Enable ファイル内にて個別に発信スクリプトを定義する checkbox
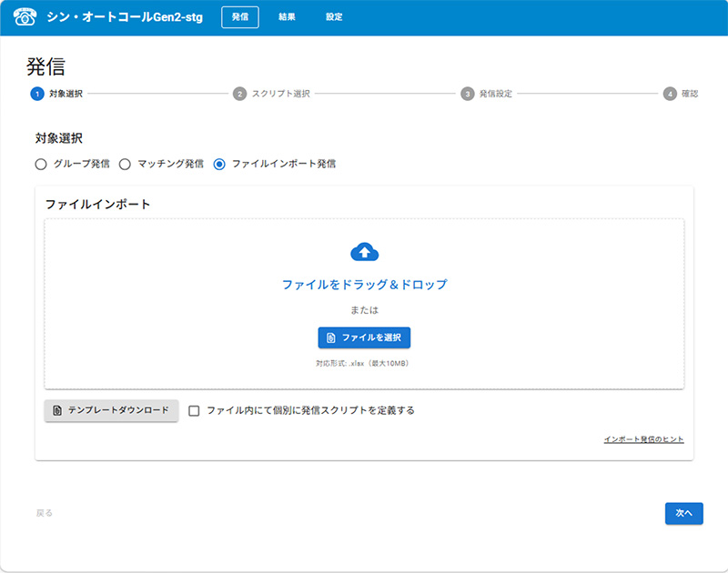This screenshot has height=573, width=728. click(194, 410)
